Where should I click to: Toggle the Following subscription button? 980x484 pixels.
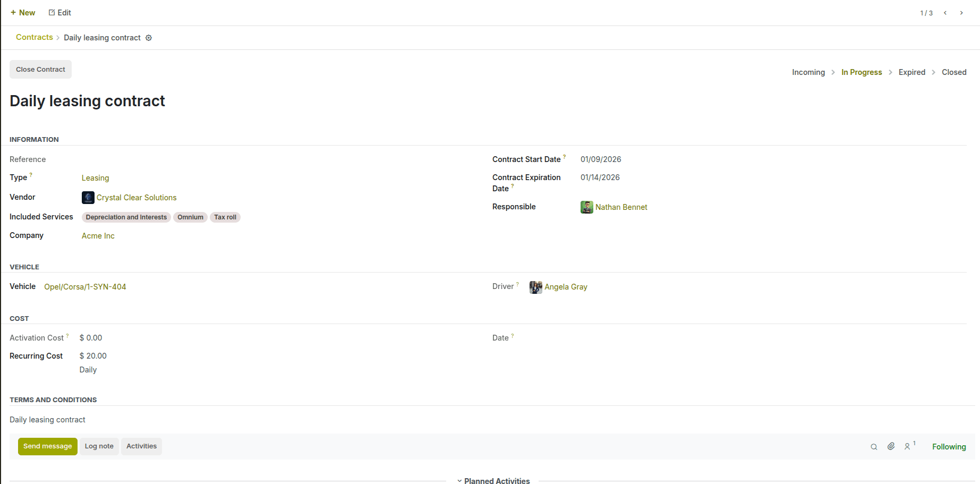coord(949,447)
